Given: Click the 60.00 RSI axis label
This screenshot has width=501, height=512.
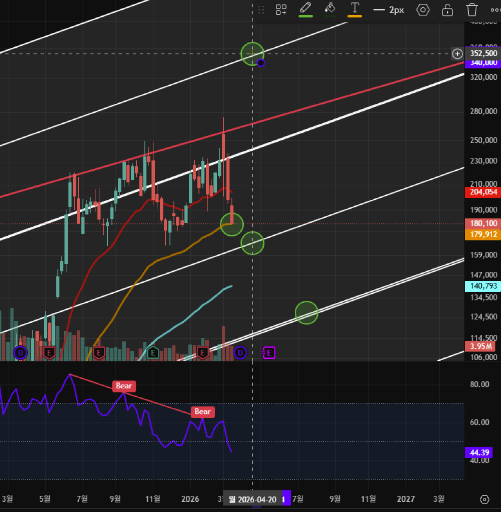Looking at the screenshot, I should (x=479, y=422).
